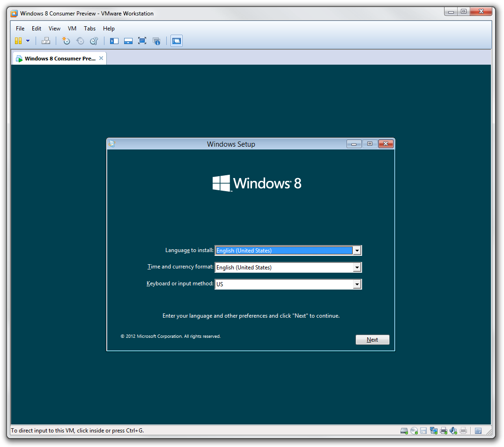Click the yellow Suspend/Pause VM toolbar button
Image resolution: width=504 pixels, height=447 pixels.
[x=18, y=41]
